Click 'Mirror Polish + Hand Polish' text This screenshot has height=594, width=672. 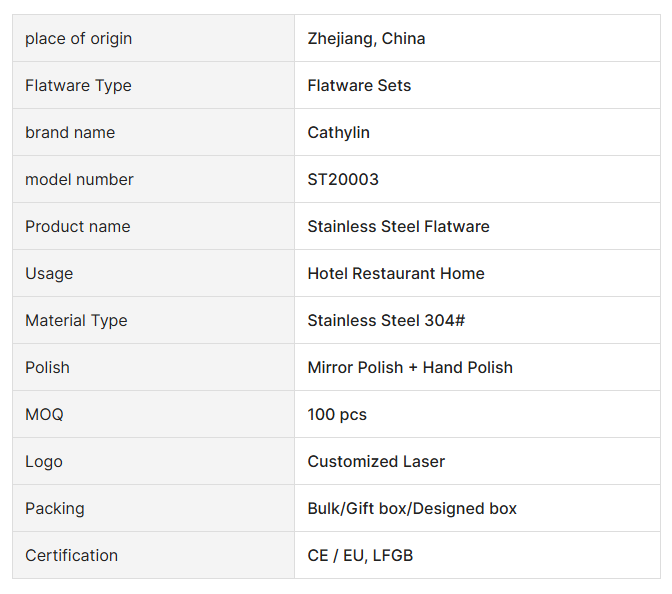pos(410,368)
